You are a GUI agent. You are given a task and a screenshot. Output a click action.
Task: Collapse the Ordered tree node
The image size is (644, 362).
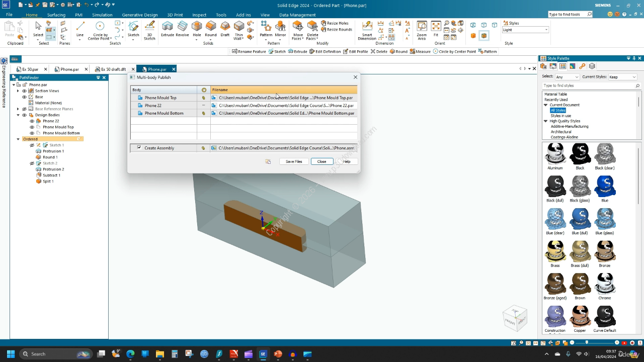point(18,139)
